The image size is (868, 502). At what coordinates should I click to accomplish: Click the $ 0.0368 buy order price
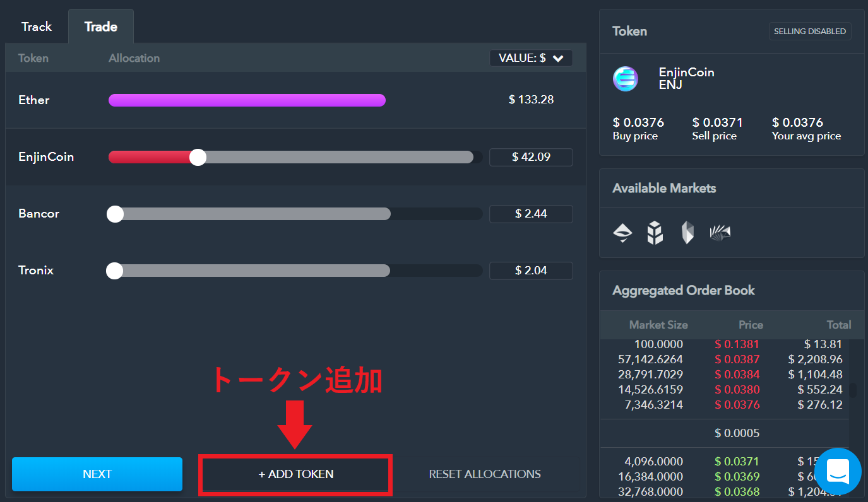pyautogui.click(x=737, y=492)
